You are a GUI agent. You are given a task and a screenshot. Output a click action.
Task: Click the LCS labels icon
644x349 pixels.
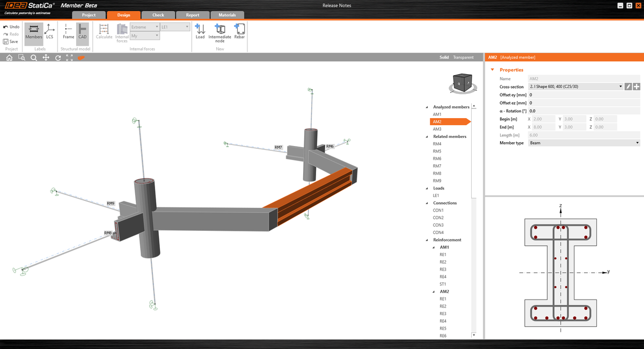click(x=49, y=32)
